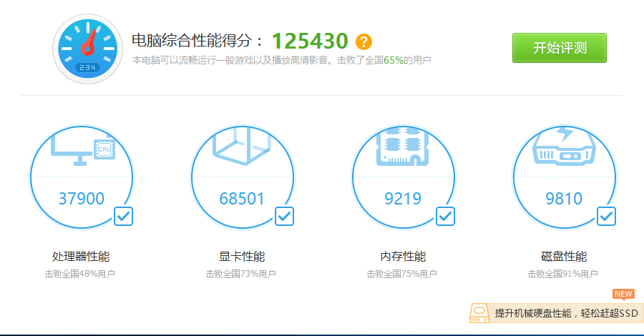The height and width of the screenshot is (336, 644).
Task: Click the 击败全国75%用户 text
Action: (402, 274)
